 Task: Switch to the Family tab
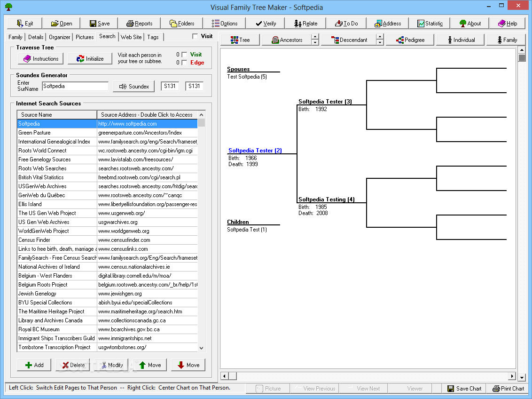click(15, 37)
